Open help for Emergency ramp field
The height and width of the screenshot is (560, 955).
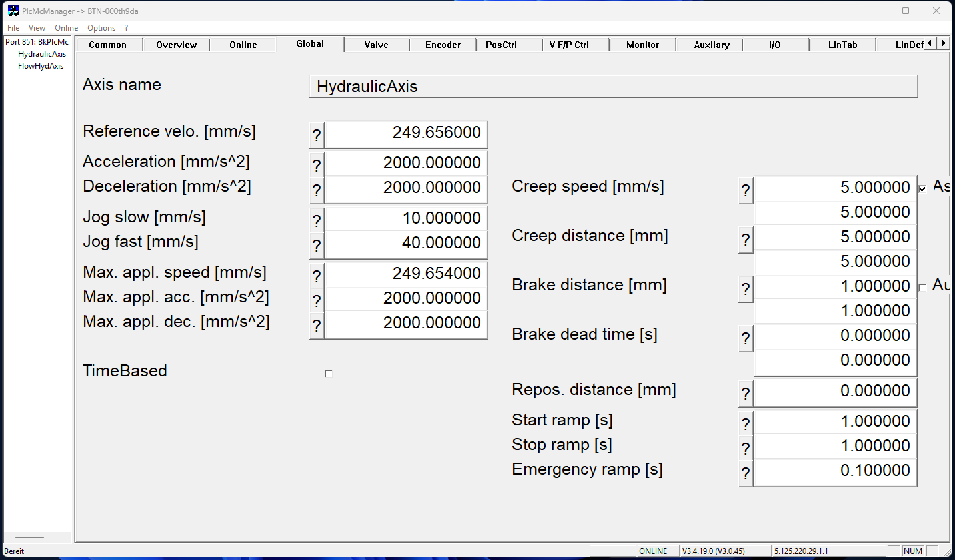click(746, 473)
